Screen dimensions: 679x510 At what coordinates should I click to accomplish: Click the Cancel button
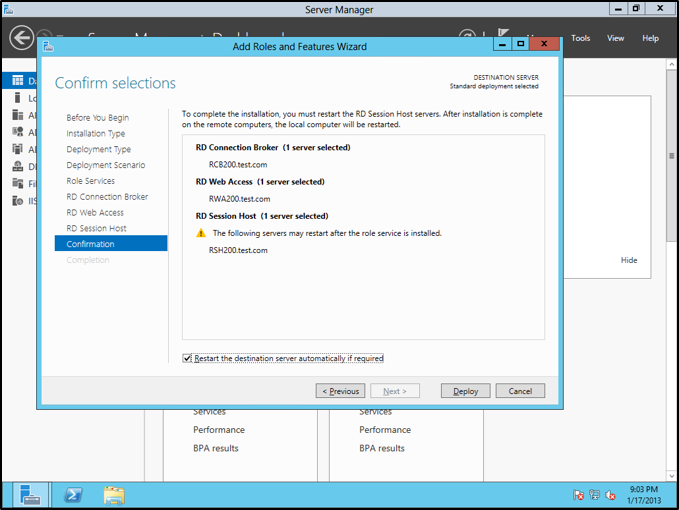(x=520, y=391)
